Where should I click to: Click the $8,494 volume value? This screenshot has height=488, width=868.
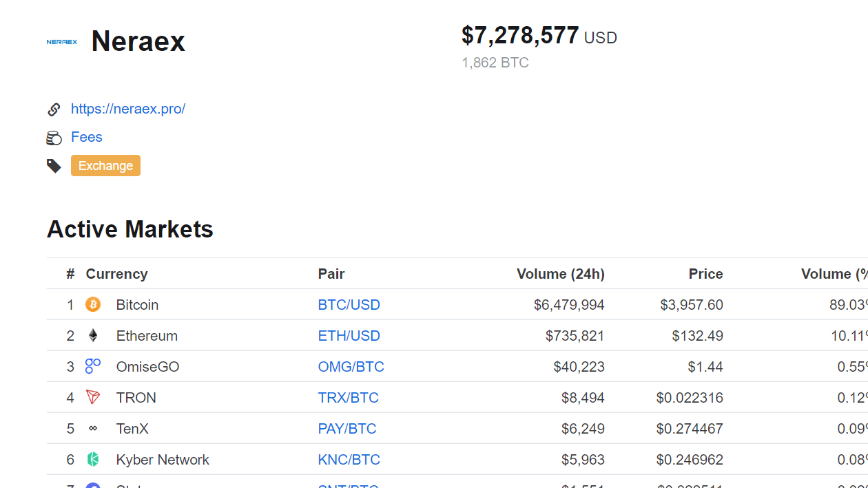click(583, 397)
